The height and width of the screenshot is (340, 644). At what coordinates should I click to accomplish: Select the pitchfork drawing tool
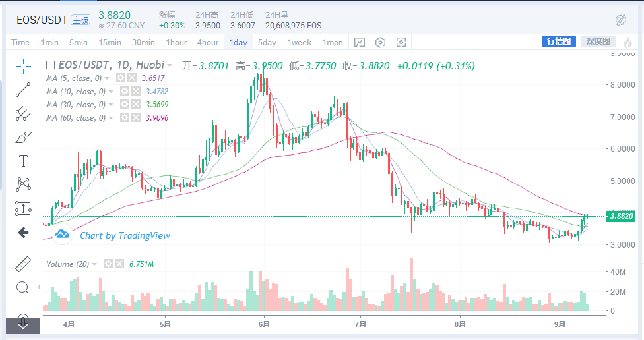click(23, 113)
